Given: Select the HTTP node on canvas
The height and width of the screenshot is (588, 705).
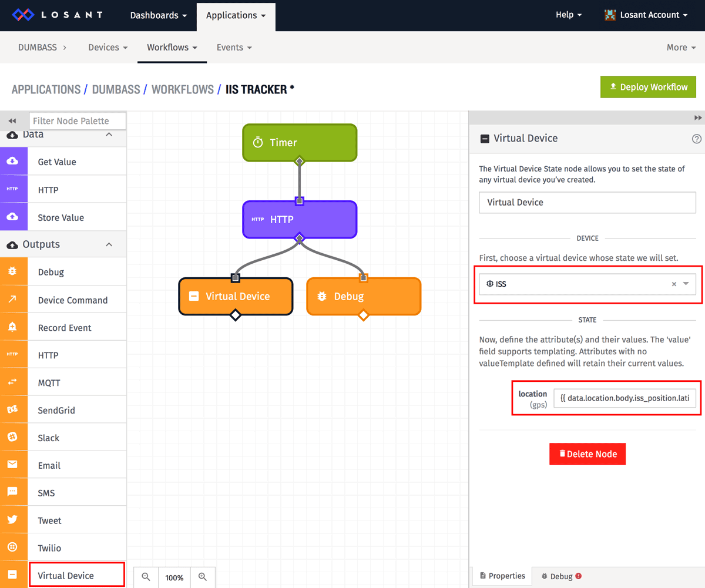Looking at the screenshot, I should pos(300,219).
